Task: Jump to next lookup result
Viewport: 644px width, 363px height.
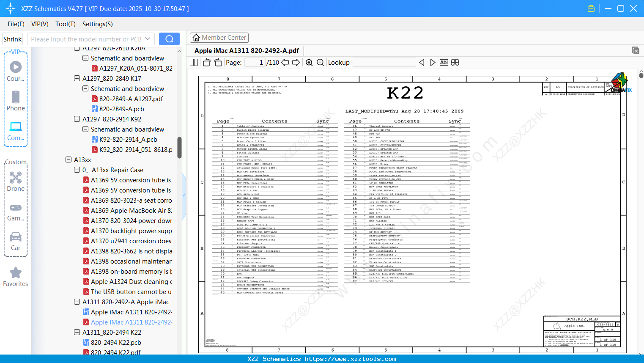Action: coord(433,62)
